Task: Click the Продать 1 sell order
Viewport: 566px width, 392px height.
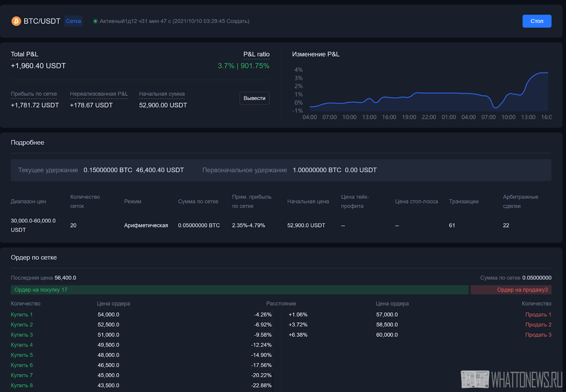Action: (538, 315)
